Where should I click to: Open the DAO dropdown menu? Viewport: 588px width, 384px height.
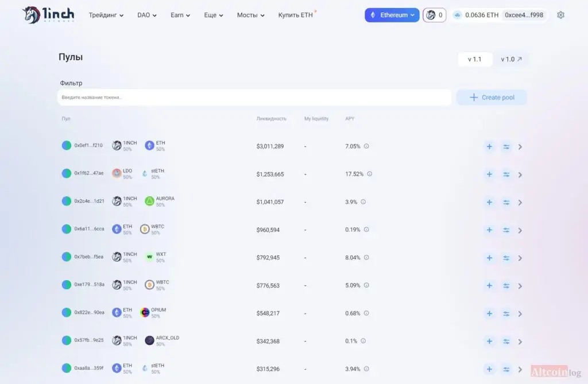[x=147, y=15]
